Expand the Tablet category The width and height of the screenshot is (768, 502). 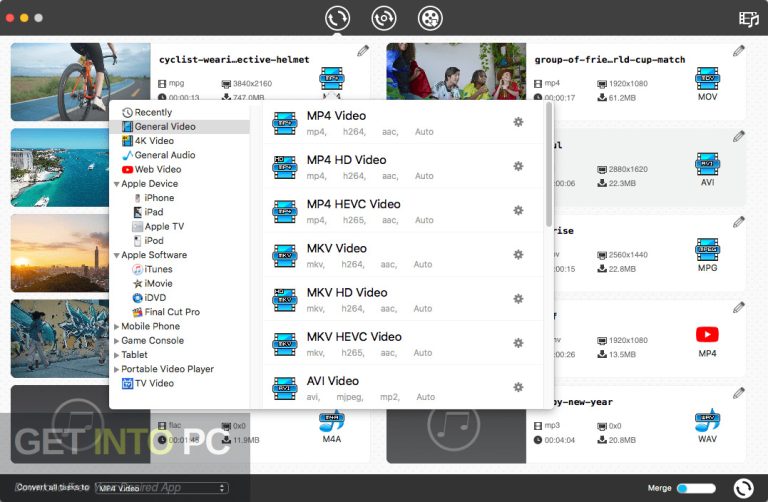117,355
